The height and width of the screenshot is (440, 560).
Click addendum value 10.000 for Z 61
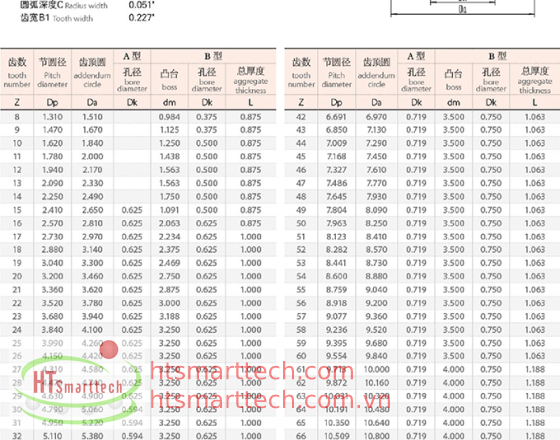coord(376,369)
